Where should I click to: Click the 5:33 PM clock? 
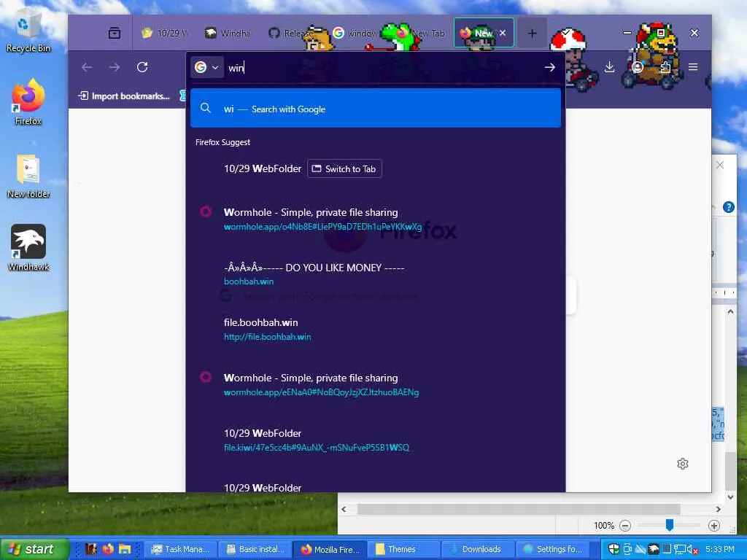tap(720, 549)
